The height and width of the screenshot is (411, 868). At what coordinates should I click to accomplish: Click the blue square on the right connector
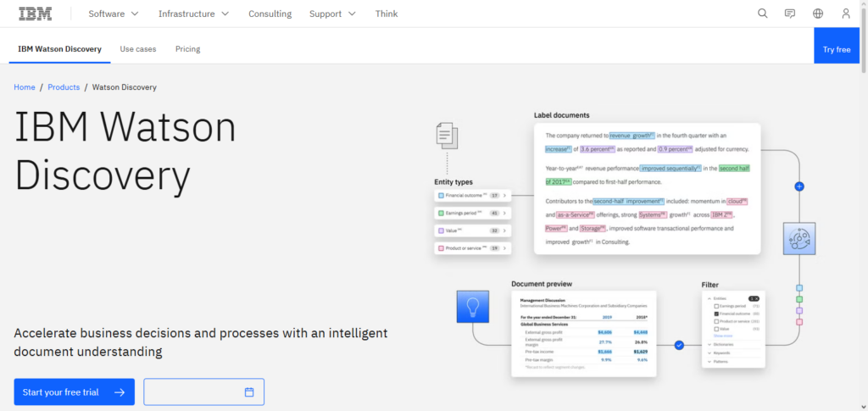[799, 288]
